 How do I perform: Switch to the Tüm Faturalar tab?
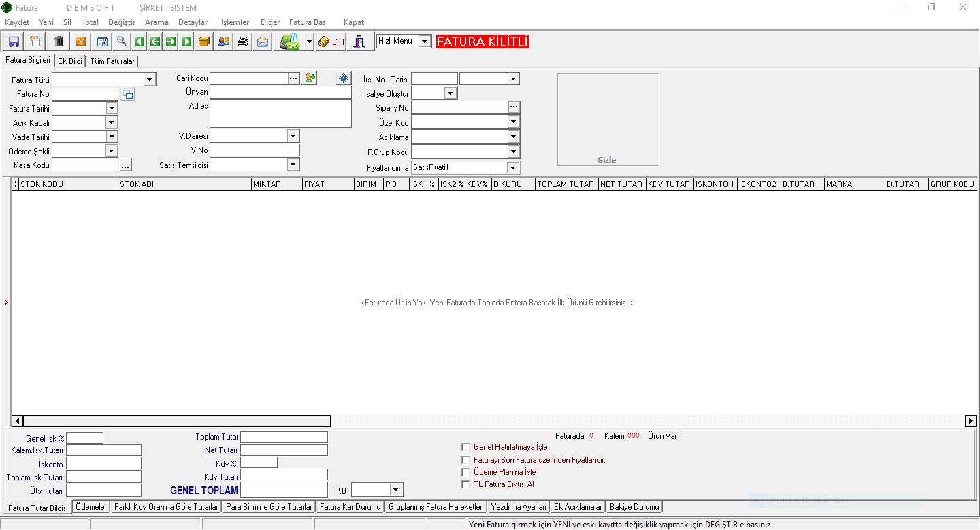(112, 61)
